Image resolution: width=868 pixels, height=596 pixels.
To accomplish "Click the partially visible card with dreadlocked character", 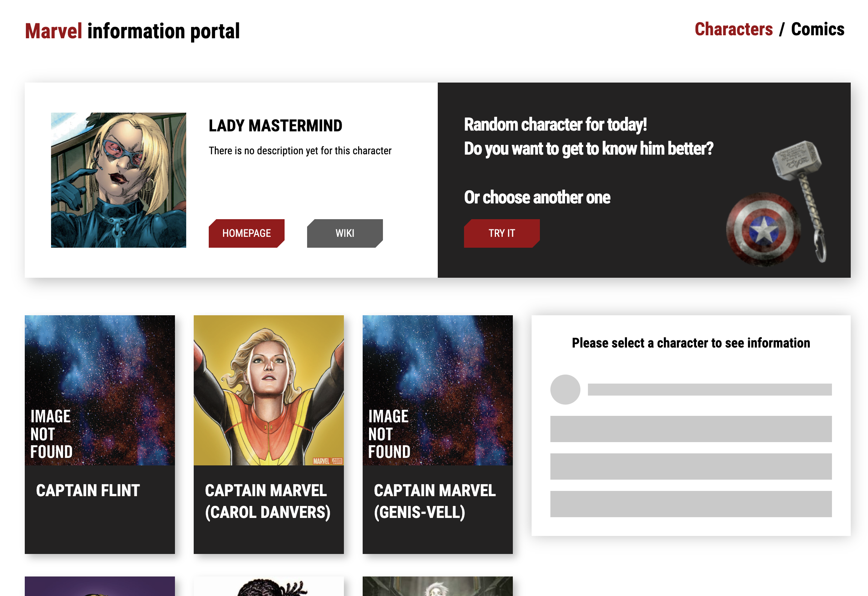I will pyautogui.click(x=269, y=586).
